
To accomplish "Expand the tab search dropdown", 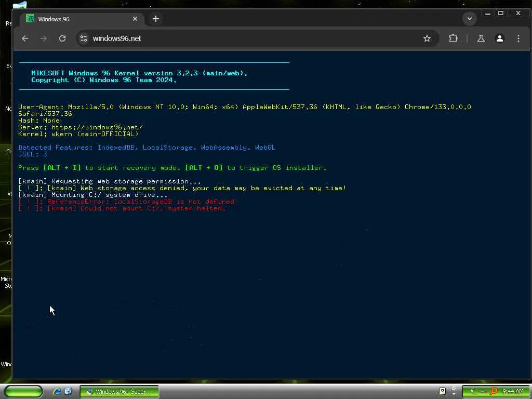I will (470, 18).
